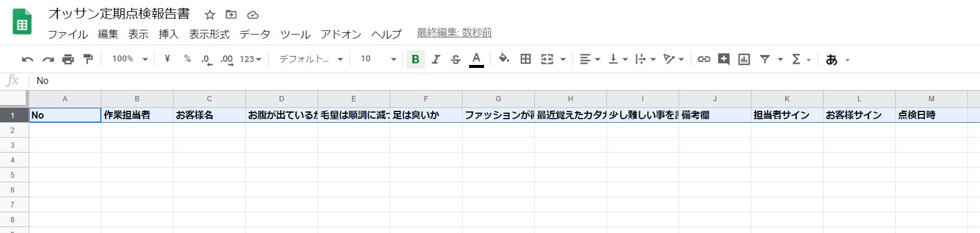Viewport: 980px width, 233px height.
Task: Open the ツール menu
Action: [x=295, y=34]
